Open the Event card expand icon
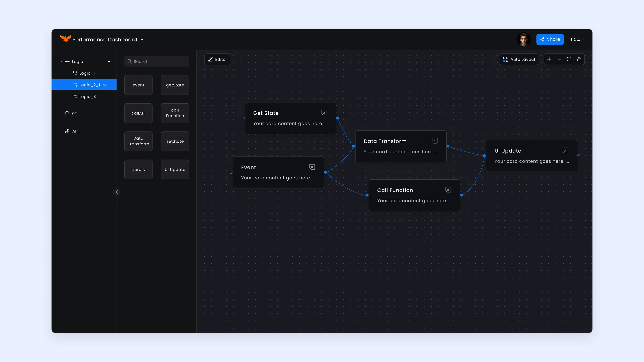Viewport: 644px width, 362px height. (x=312, y=167)
